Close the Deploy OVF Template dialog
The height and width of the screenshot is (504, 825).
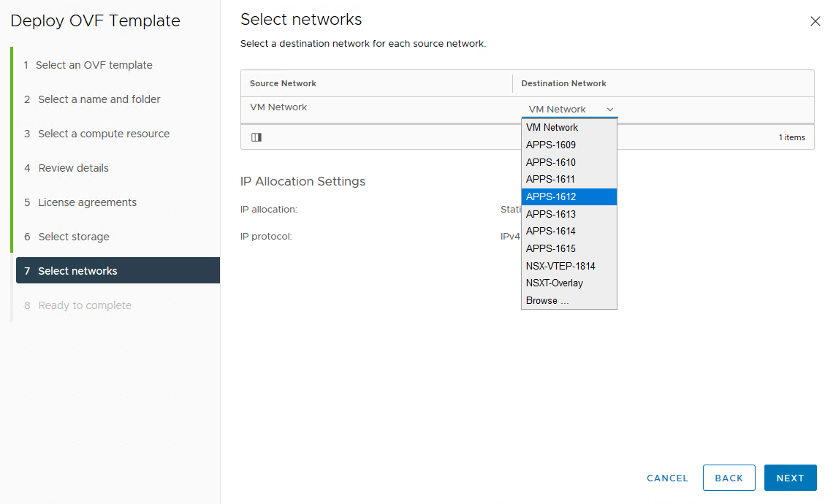[x=816, y=22]
